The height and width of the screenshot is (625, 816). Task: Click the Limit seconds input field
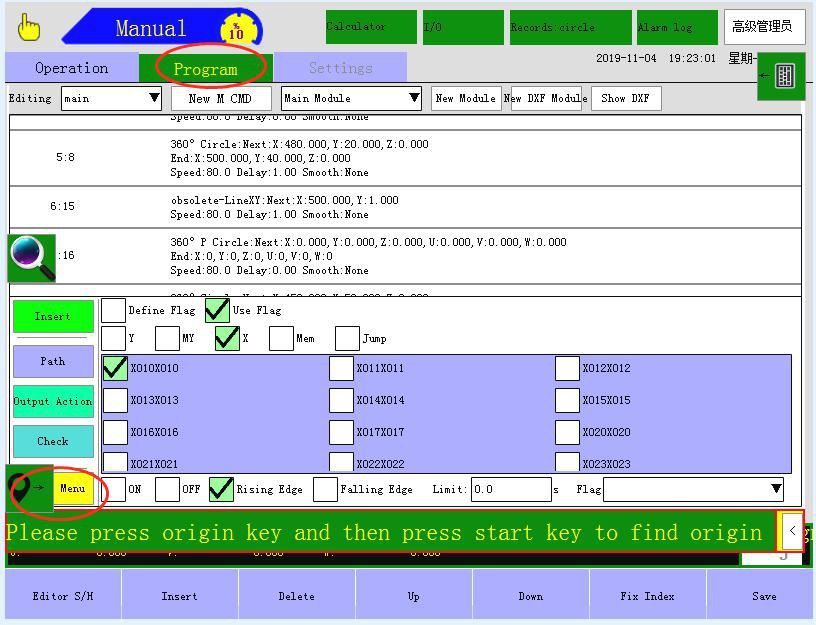click(510, 489)
